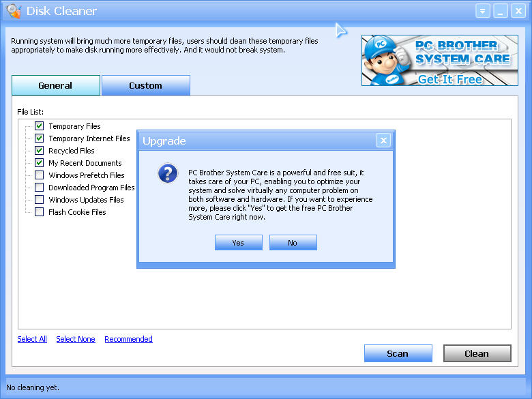The height and width of the screenshot is (399, 532).
Task: Click the question mark icon in Upgrade dialog
Action: tap(168, 174)
